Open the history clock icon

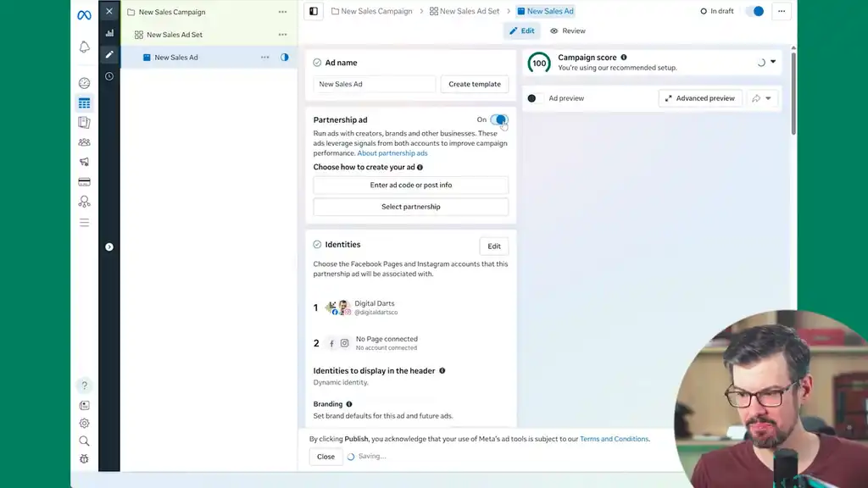pos(109,76)
